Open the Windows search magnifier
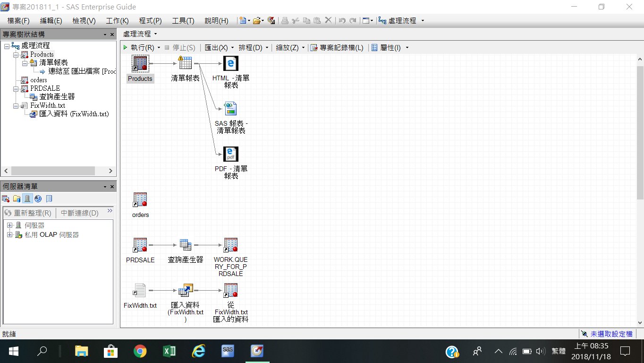644x363 pixels. [x=42, y=351]
